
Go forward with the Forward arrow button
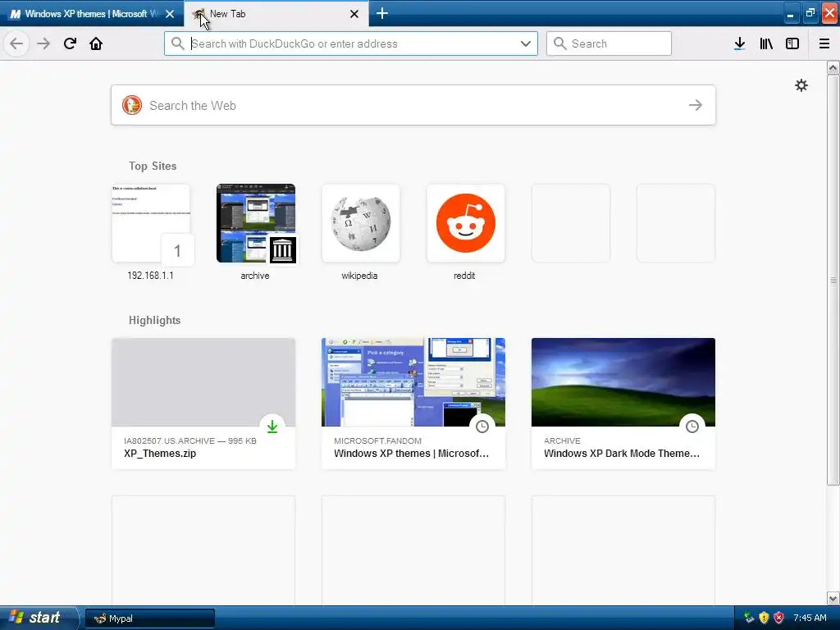pos(43,43)
